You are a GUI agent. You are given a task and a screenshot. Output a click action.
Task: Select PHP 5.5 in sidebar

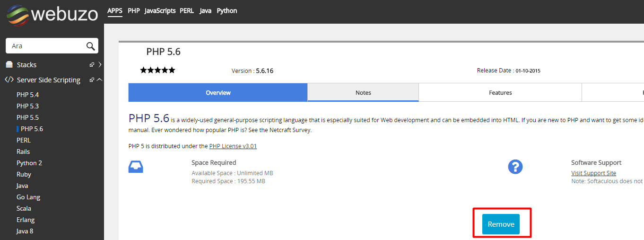click(28, 117)
